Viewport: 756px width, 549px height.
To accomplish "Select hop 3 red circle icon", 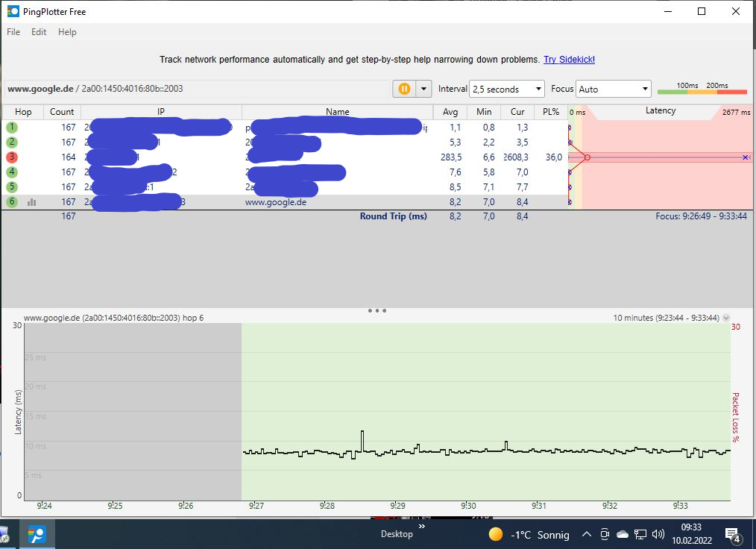I will pos(12,157).
